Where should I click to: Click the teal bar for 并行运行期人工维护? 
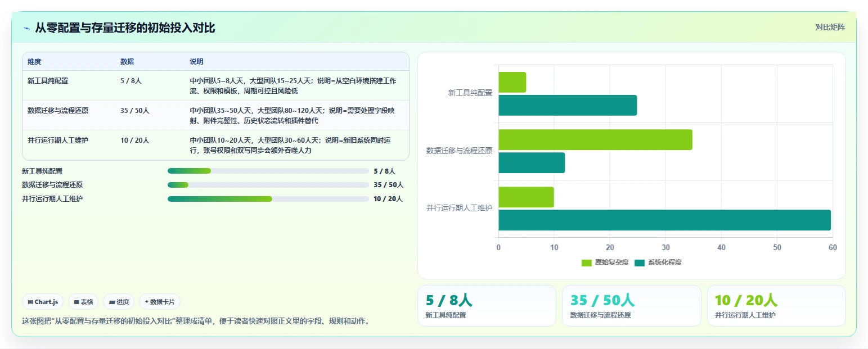(x=665, y=220)
